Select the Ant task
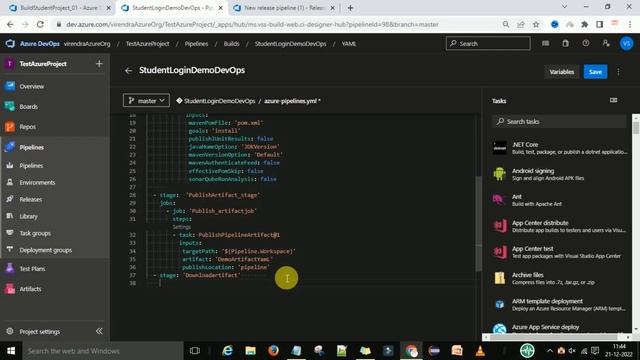Viewport: 640px width, 360px height. [x=560, y=200]
